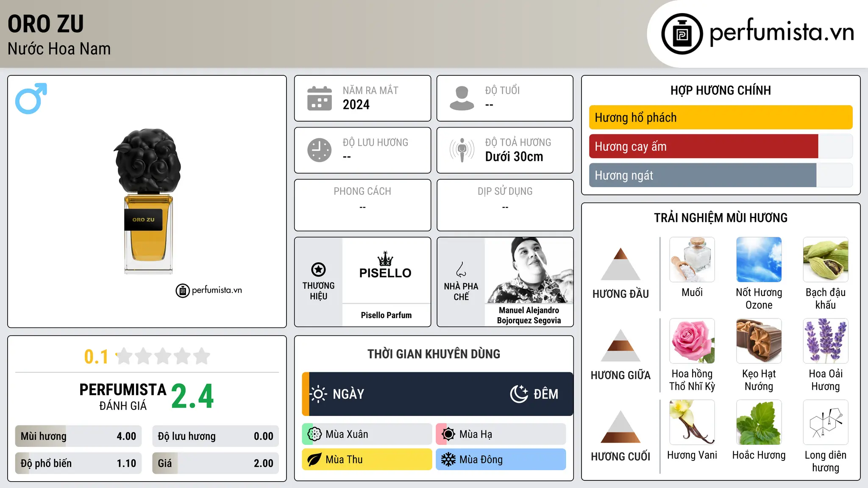The width and height of the screenshot is (868, 488).
Task: Select the Hoa hồng Thổ Nhĩ Kỳ rose image
Action: (692, 341)
